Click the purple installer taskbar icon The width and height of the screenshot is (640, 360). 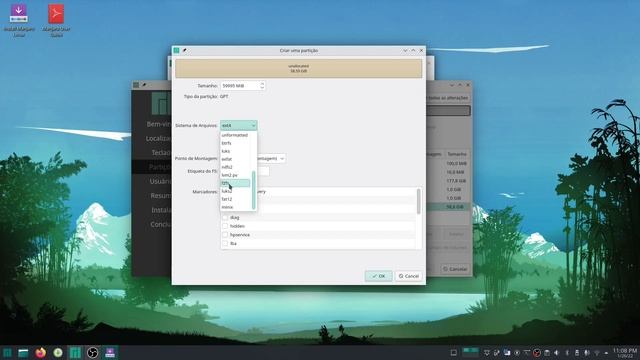pos(110,353)
